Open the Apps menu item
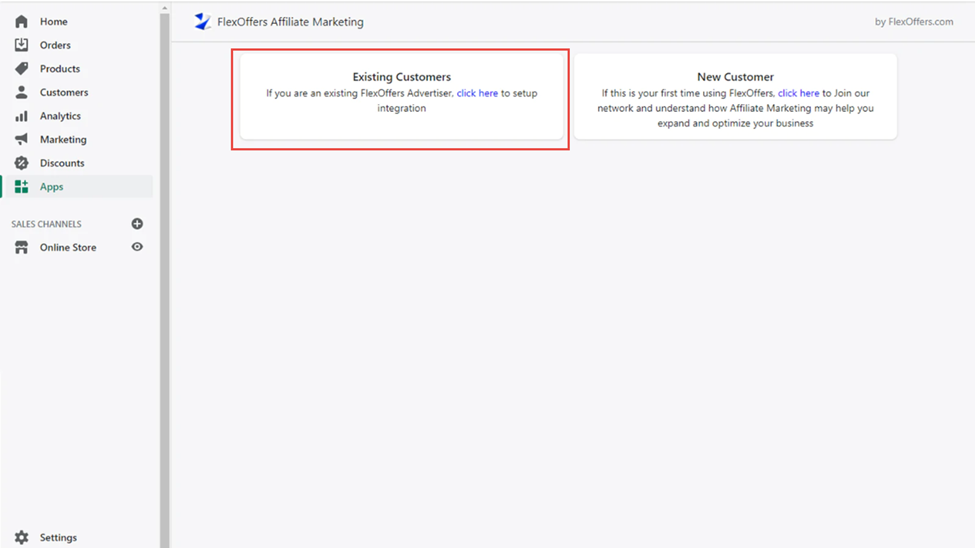 click(x=51, y=187)
